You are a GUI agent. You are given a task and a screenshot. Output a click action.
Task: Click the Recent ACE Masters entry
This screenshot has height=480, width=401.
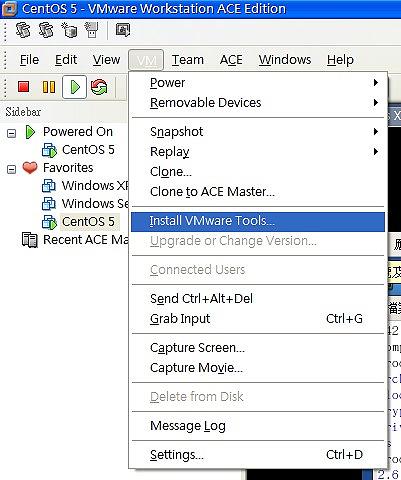tap(85, 240)
